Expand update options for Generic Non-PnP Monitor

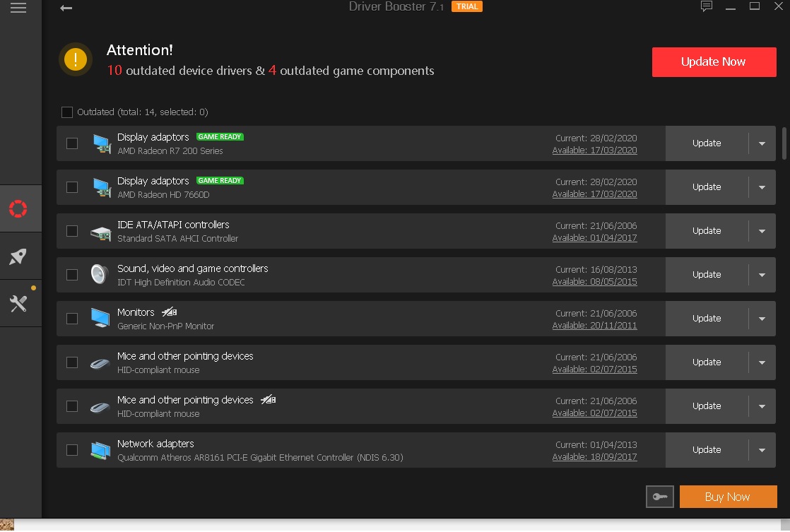coord(762,319)
